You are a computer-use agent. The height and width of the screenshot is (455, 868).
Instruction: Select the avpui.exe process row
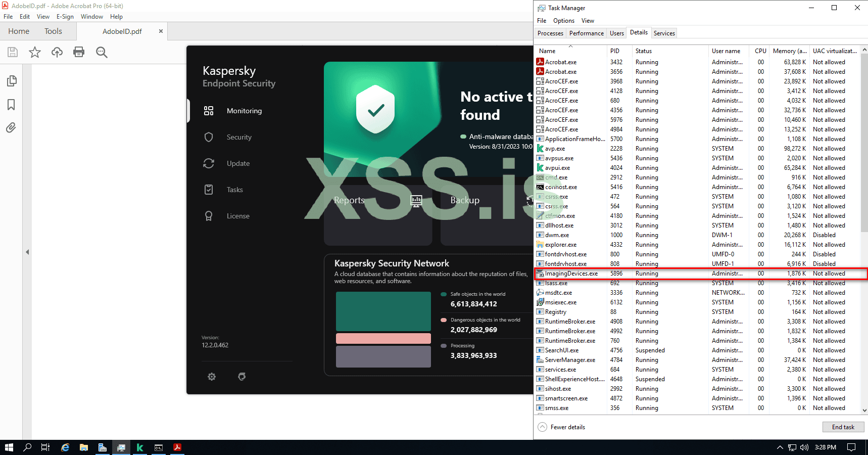pos(697,168)
